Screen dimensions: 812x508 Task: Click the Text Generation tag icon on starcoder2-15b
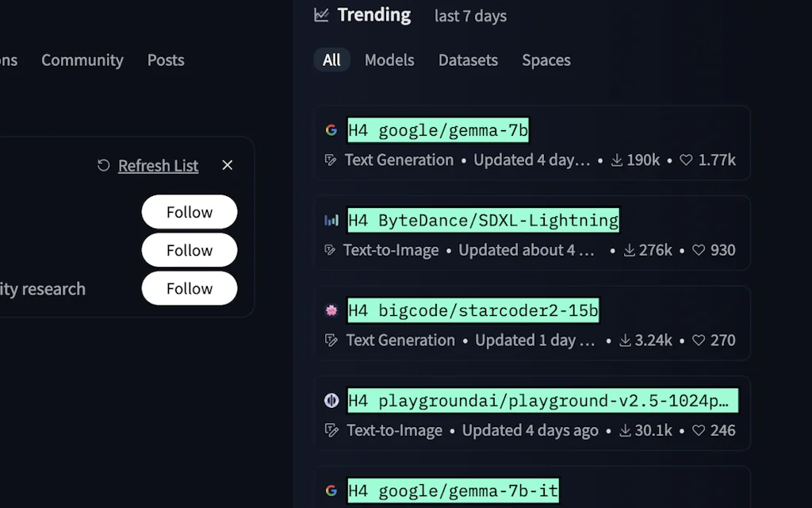(331, 341)
